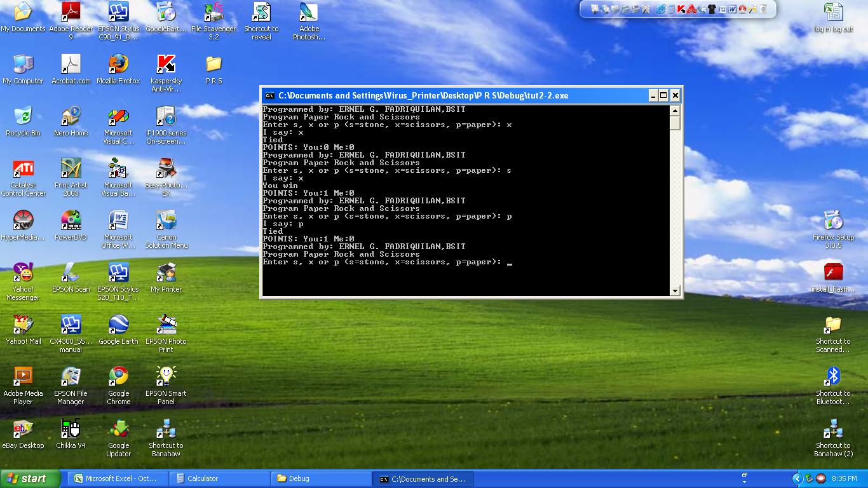868x488 pixels.
Task: Open Chikka V4 shortcut
Action: [x=71, y=434]
